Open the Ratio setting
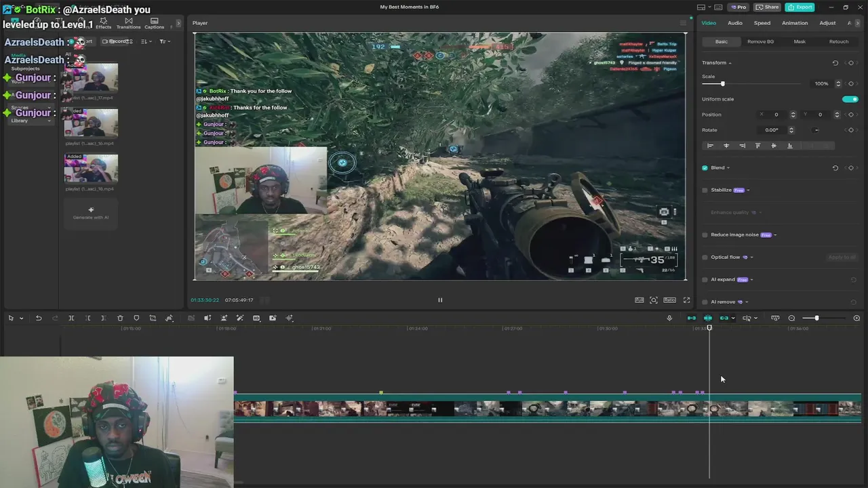868x488 pixels. [669, 300]
